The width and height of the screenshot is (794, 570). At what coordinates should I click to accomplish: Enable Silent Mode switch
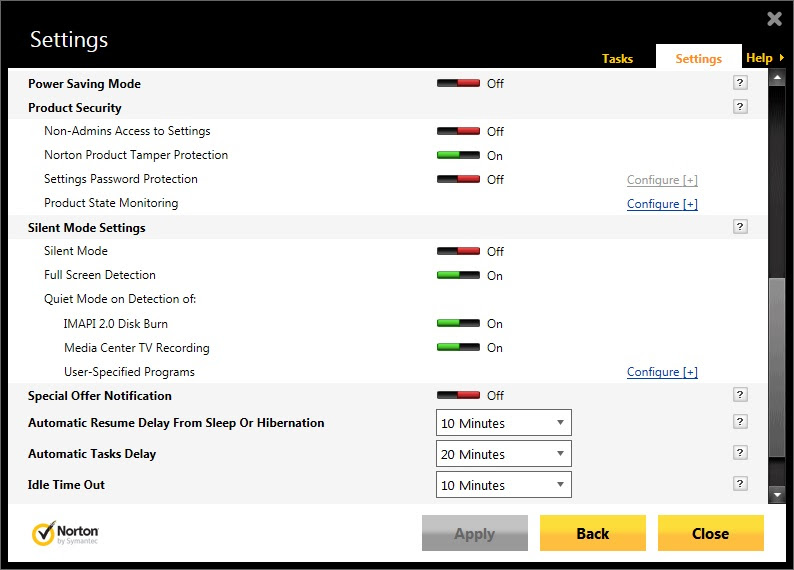(x=458, y=251)
